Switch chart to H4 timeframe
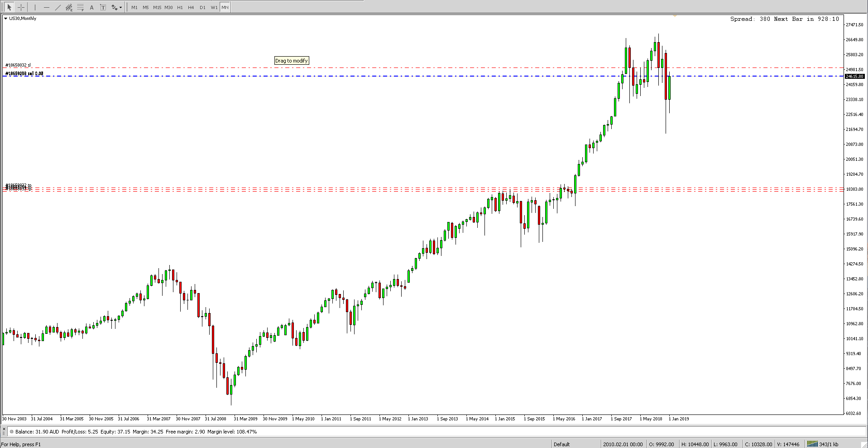This screenshot has width=868, height=448. click(x=191, y=7)
